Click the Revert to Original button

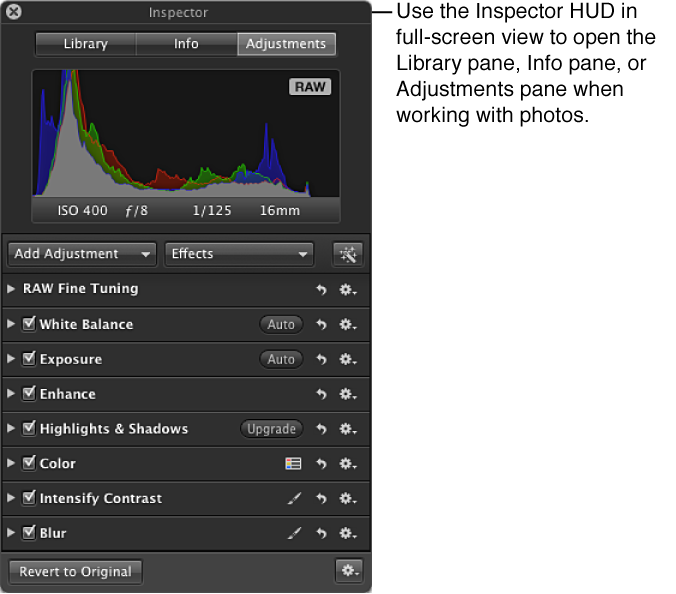75,572
